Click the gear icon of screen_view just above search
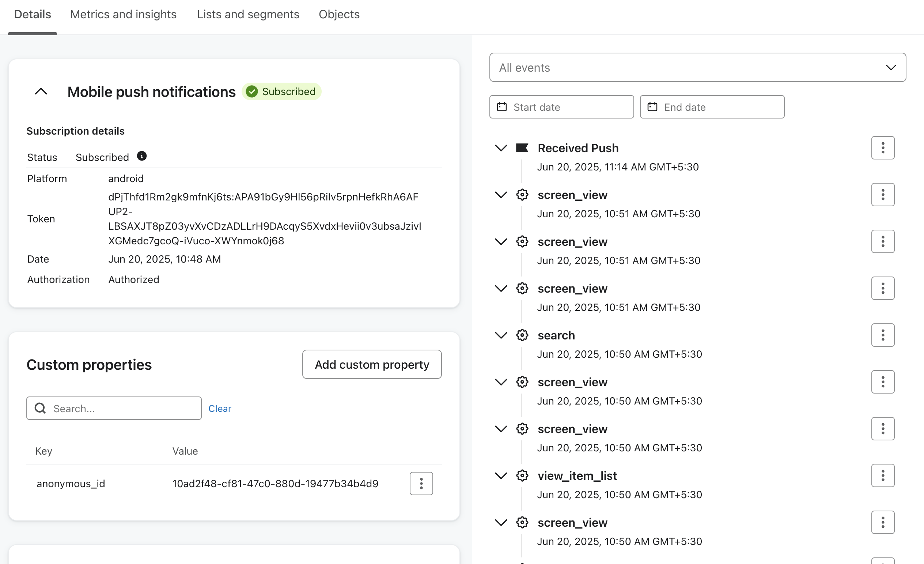924x564 pixels. (522, 288)
